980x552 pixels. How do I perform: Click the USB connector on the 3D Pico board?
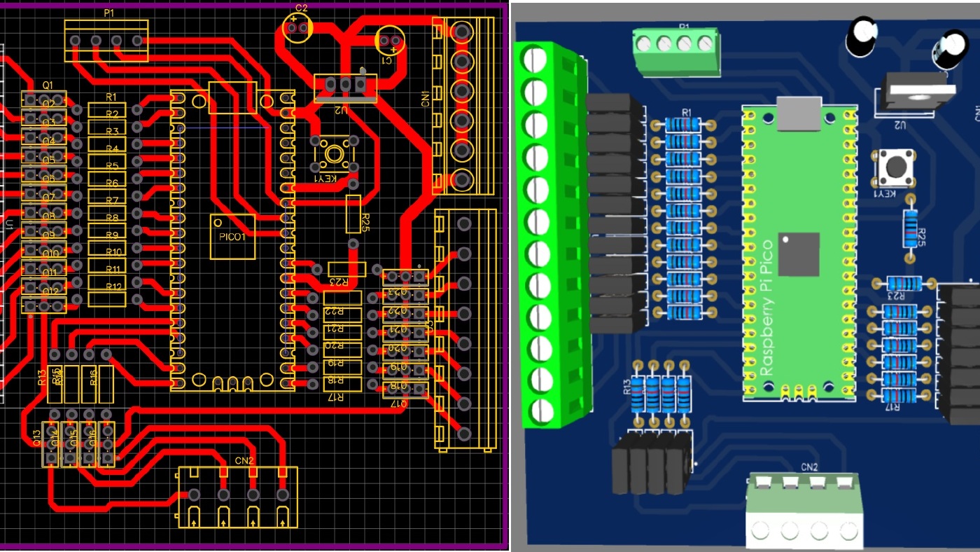click(799, 113)
